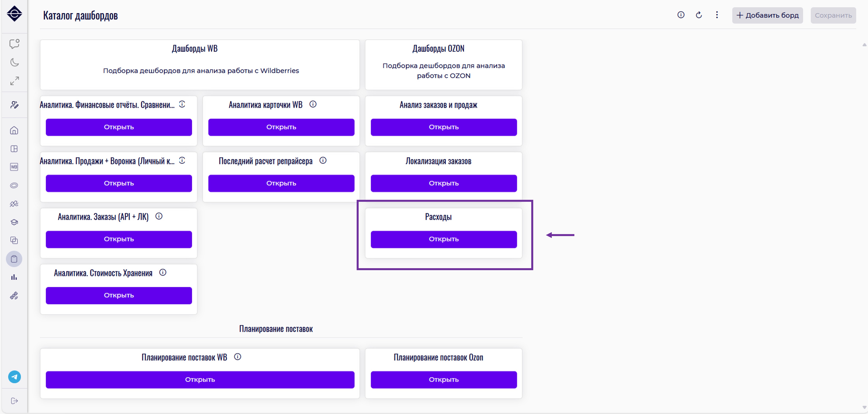
Task: Open the Анализ заказов и продаж dashboard
Action: click(443, 127)
